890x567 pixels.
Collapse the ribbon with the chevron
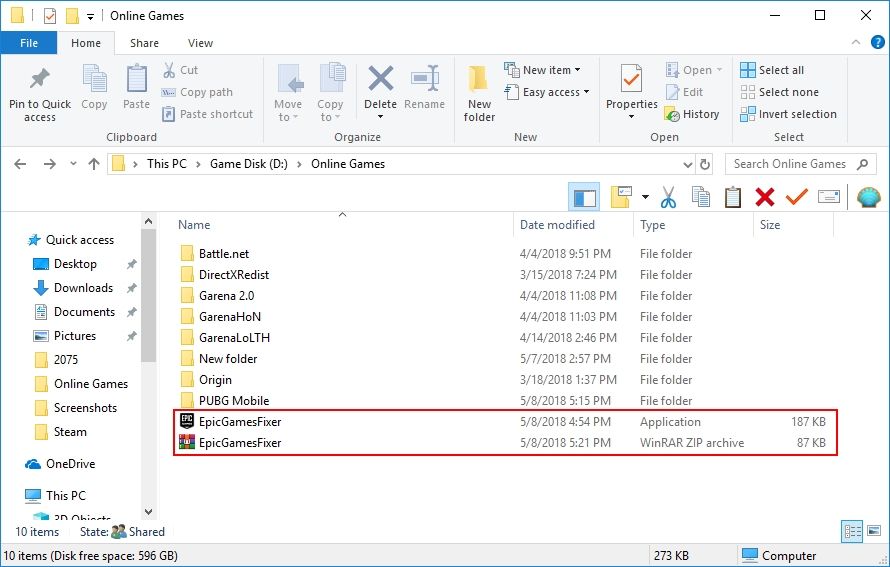click(855, 43)
